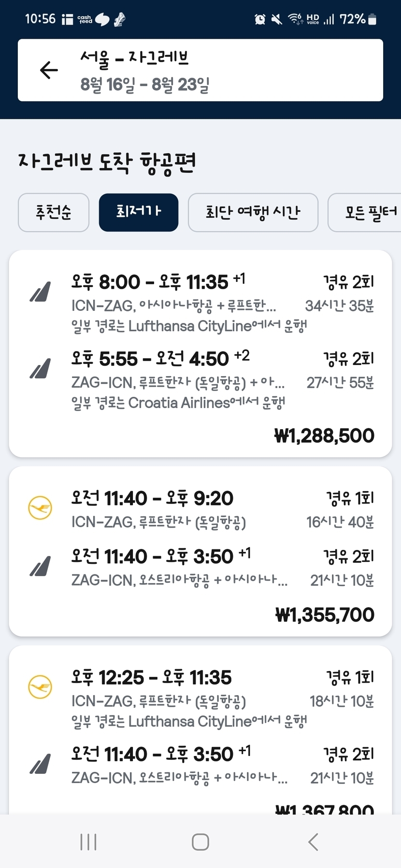The width and height of the screenshot is (401, 868).
Task: Change the 8월 16일 – 8월 23일 dates
Action: coord(145,84)
